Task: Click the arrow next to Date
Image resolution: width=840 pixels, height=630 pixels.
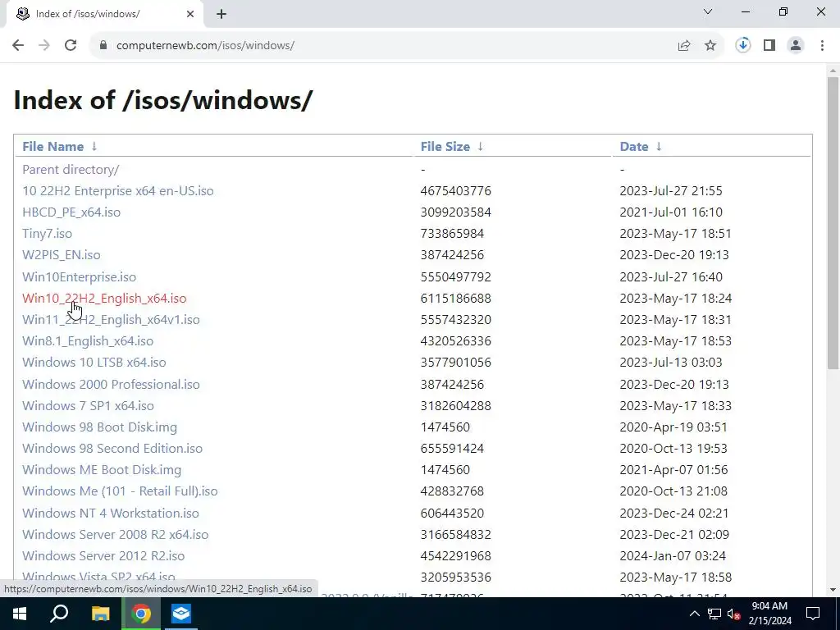Action: pos(659,146)
